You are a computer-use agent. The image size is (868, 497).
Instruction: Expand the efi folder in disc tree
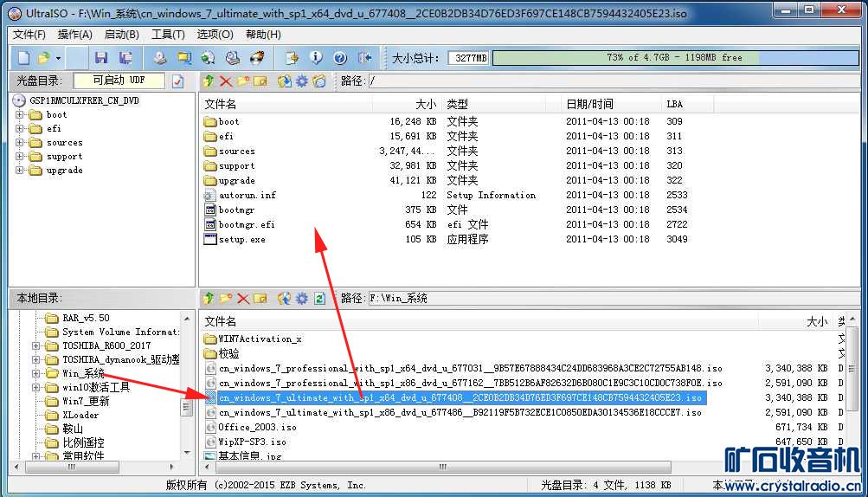(x=19, y=128)
